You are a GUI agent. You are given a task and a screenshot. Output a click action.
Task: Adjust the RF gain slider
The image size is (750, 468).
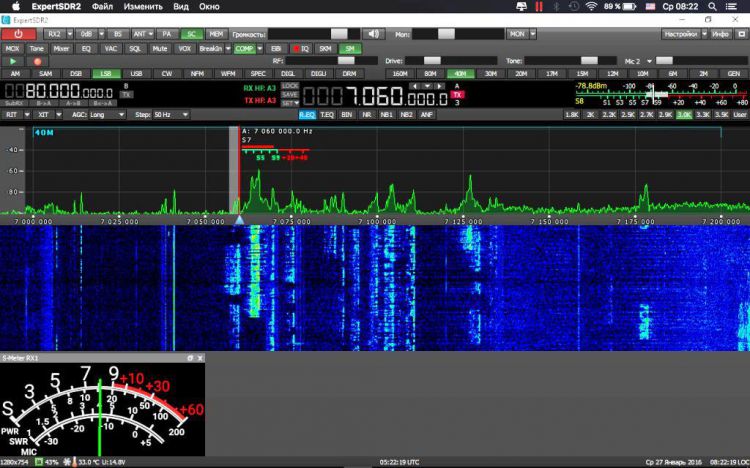[x=331, y=61]
